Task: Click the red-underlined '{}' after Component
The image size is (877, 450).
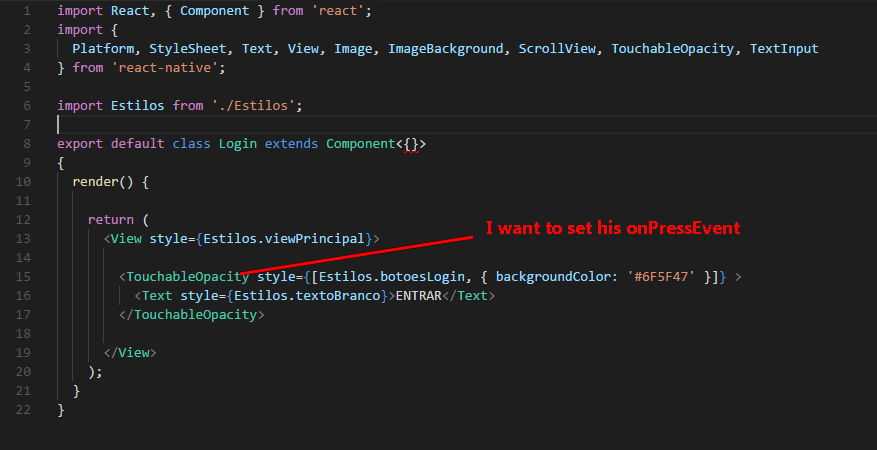Action: click(x=411, y=144)
